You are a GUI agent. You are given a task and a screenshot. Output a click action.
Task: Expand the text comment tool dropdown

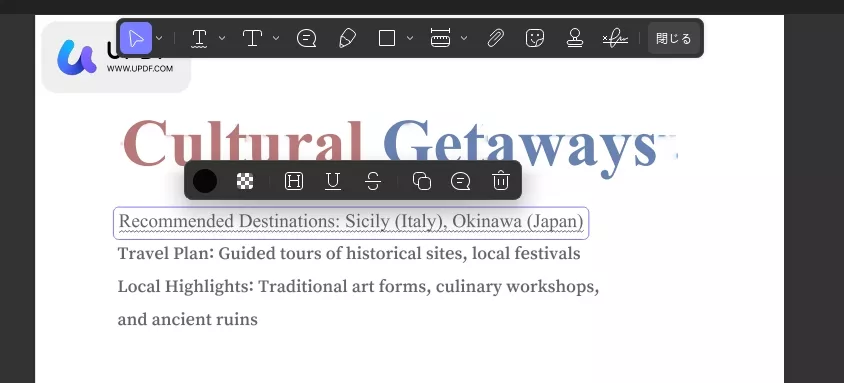pyautogui.click(x=276, y=38)
